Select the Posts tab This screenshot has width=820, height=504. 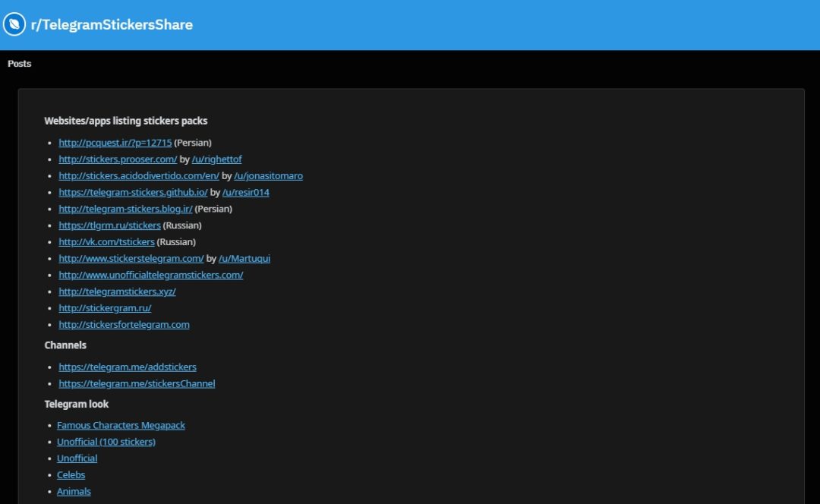[x=20, y=64]
